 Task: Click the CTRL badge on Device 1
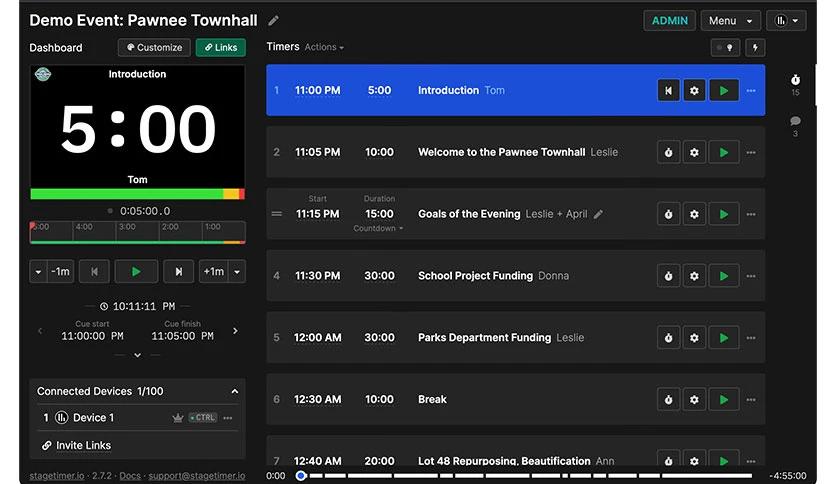(x=203, y=417)
